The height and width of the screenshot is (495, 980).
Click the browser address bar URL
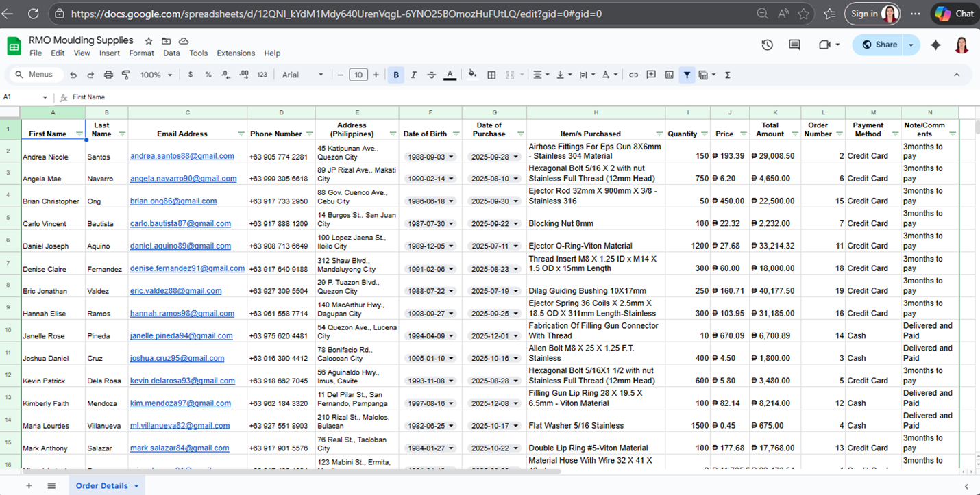337,14
